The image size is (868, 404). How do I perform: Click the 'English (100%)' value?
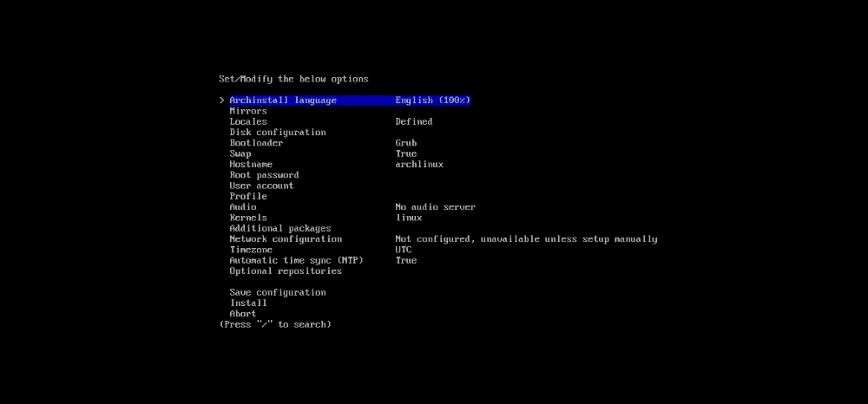tap(433, 100)
